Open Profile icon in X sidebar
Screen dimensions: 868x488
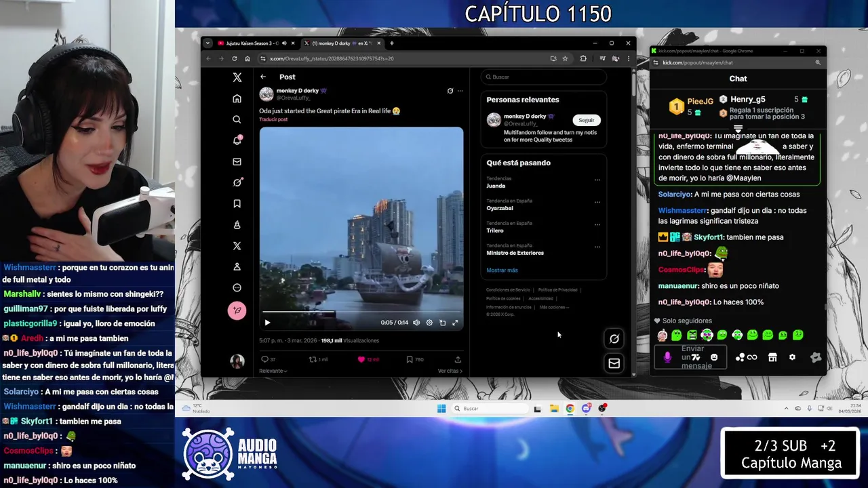pos(237,266)
